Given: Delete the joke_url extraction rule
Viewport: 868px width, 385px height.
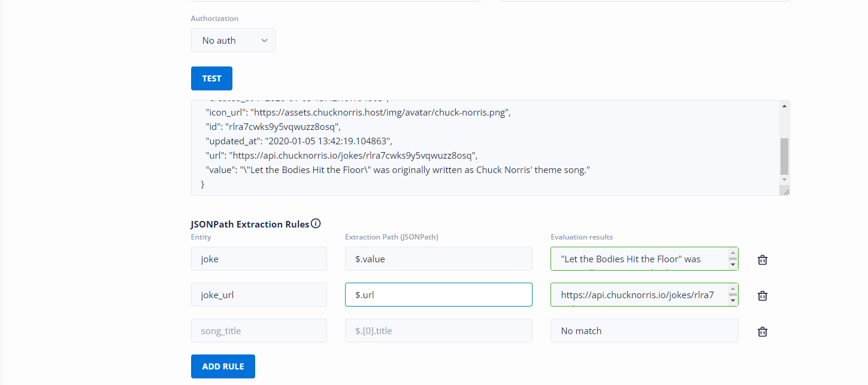Looking at the screenshot, I should point(763,295).
